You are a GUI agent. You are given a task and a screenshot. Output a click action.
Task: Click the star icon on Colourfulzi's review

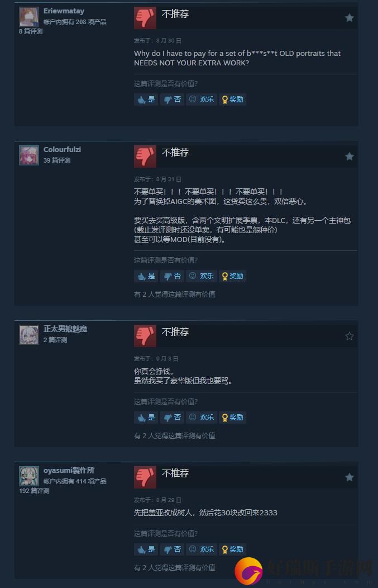tap(349, 157)
